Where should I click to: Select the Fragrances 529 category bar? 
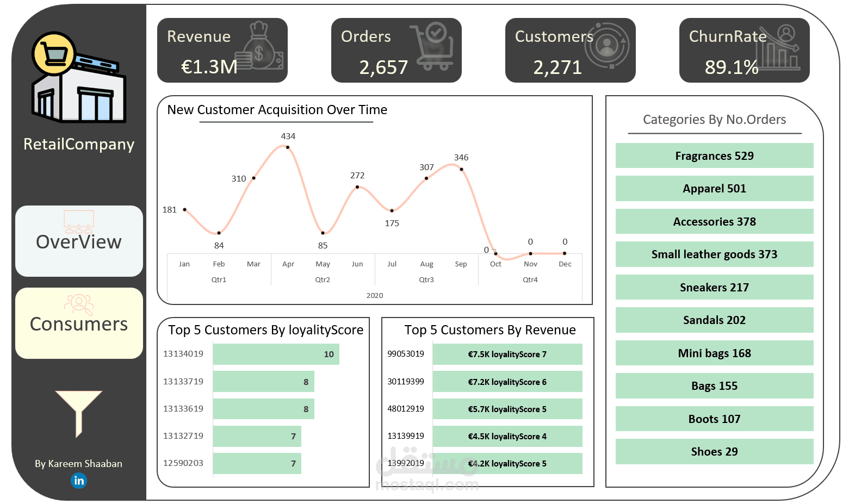tap(714, 155)
